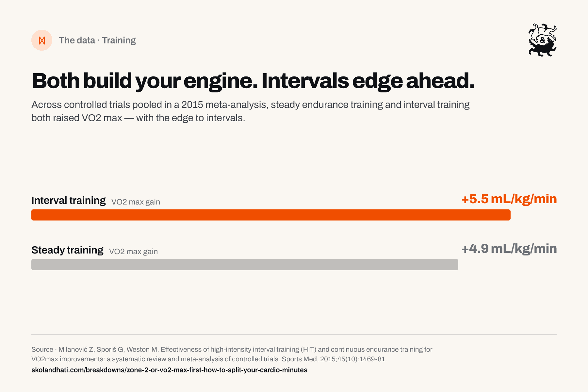588x392 pixels.
Task: Click the horizontal divider above source
Action: [294, 335]
